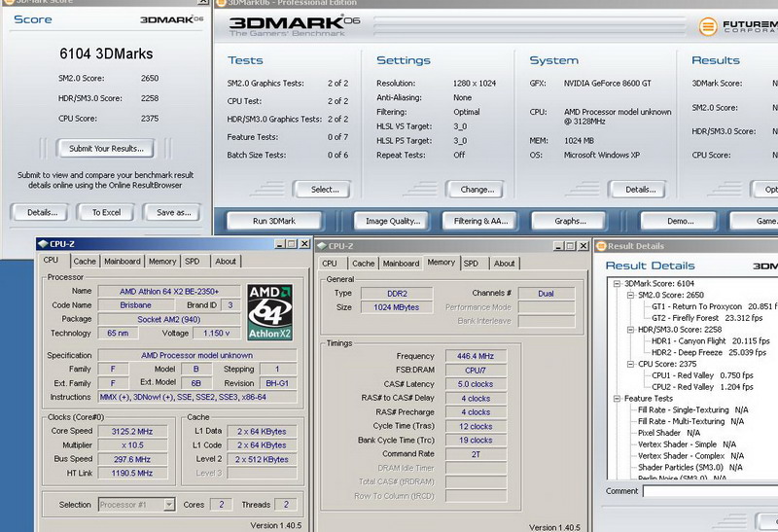The height and width of the screenshot is (532, 778).
Task: Click the CAS# Latency 5.0 clocks value
Action: (476, 384)
